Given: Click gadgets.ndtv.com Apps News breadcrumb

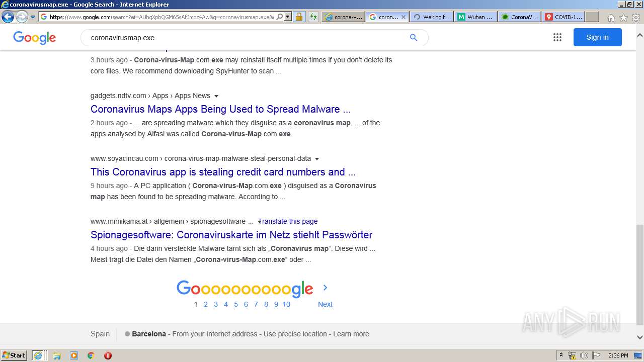Looking at the screenshot, I should (150, 96).
